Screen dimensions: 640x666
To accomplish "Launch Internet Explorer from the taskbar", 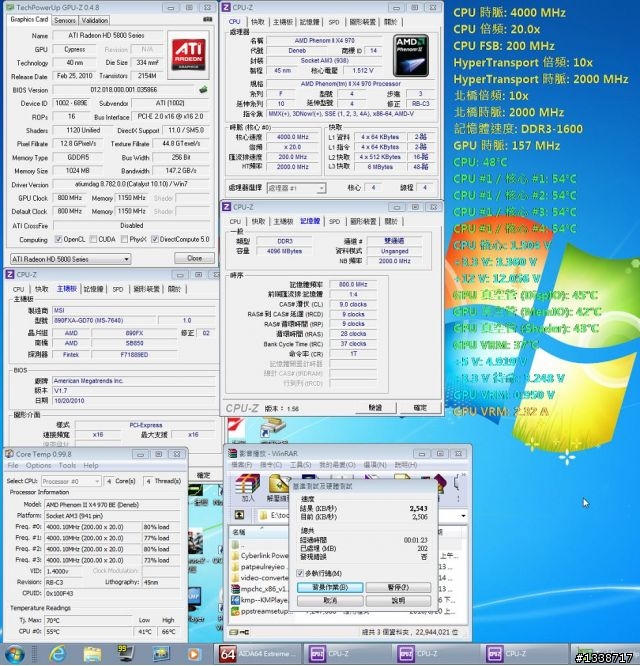I will 57,655.
